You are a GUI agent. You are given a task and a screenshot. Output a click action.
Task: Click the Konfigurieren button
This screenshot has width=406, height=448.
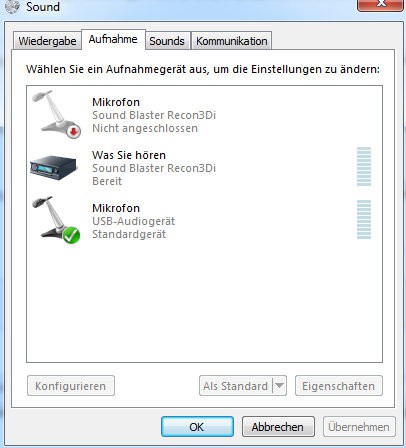[71, 386]
